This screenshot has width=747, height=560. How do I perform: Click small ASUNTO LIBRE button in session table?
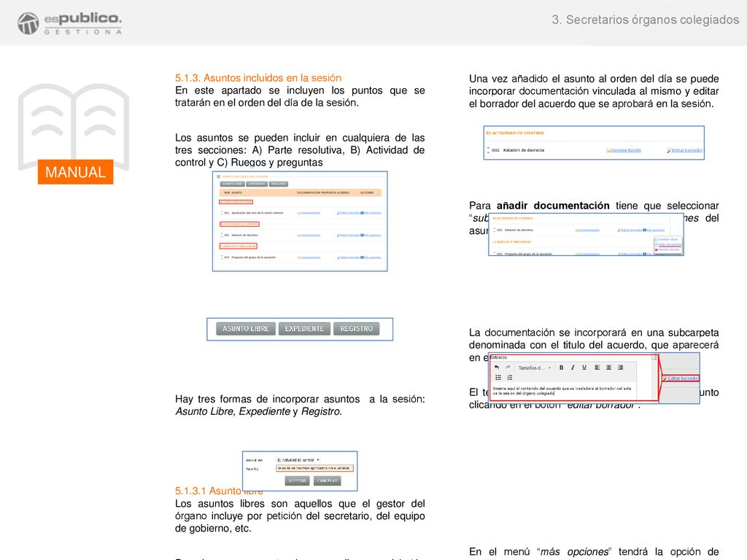pos(233,184)
